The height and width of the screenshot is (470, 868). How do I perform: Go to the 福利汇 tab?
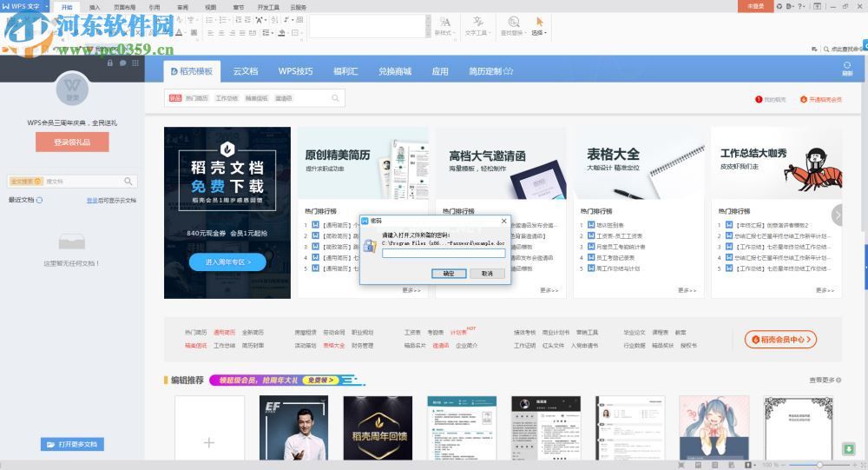(345, 71)
